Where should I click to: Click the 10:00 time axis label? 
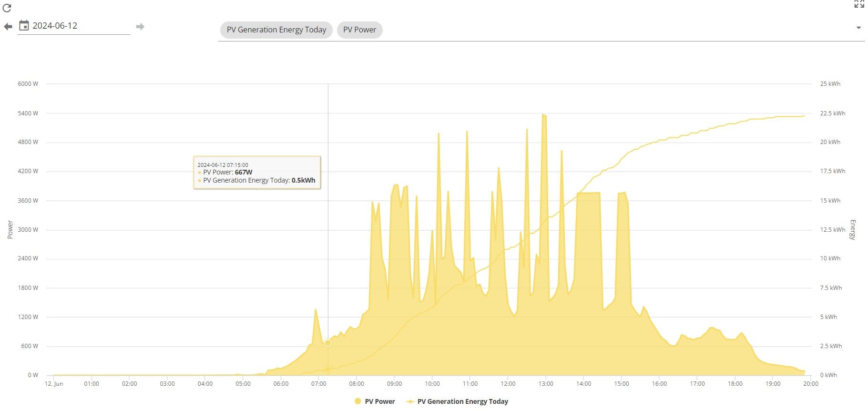(x=432, y=384)
